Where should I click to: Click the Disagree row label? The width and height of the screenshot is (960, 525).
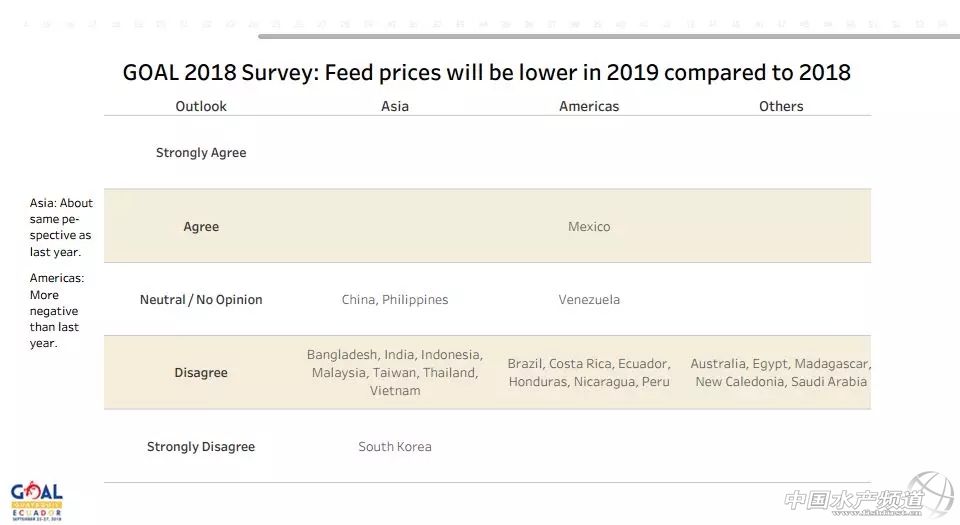(x=201, y=373)
